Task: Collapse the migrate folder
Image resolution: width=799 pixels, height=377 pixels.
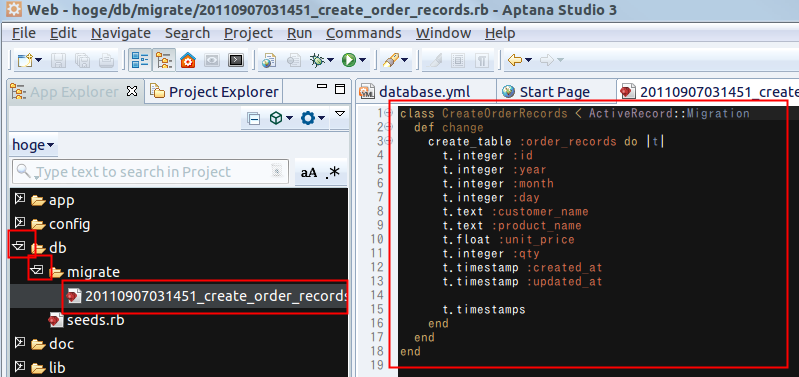Action: point(38,271)
